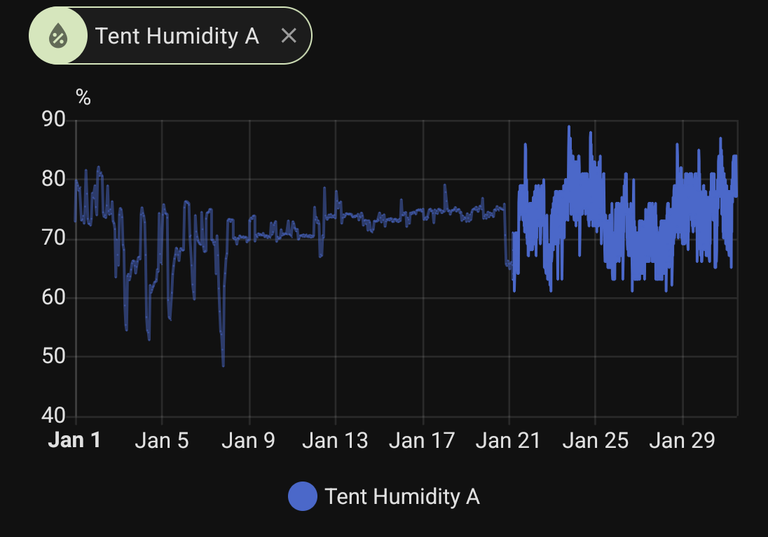Select the 60 y-axis label
768x537 pixels.
point(54,298)
